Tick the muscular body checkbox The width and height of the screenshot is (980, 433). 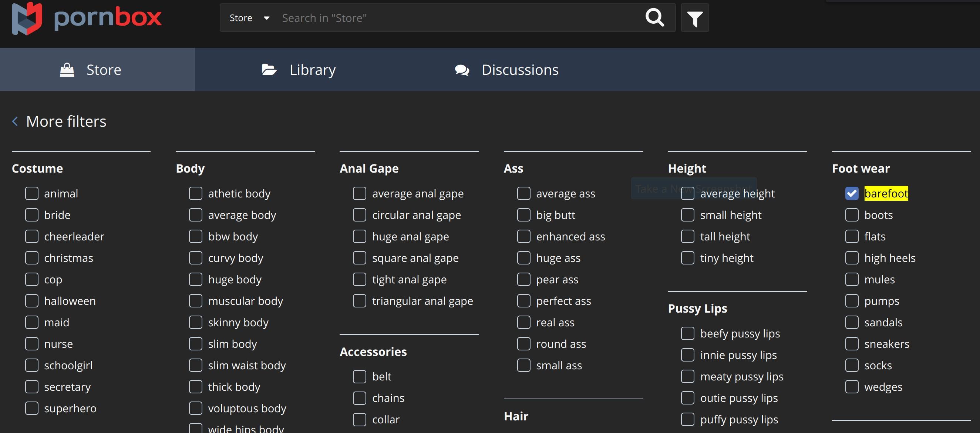pyautogui.click(x=196, y=301)
